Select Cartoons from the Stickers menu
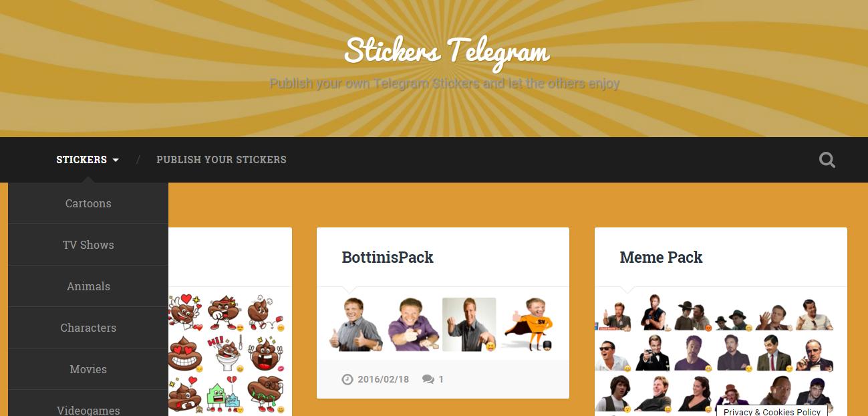Image resolution: width=868 pixels, height=416 pixels. [88, 203]
